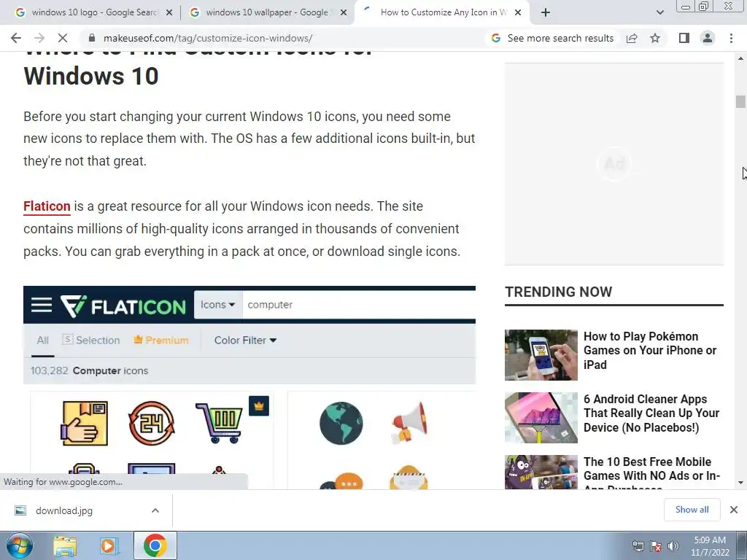
Task: Open the Chrome profile avatar
Action: click(708, 38)
